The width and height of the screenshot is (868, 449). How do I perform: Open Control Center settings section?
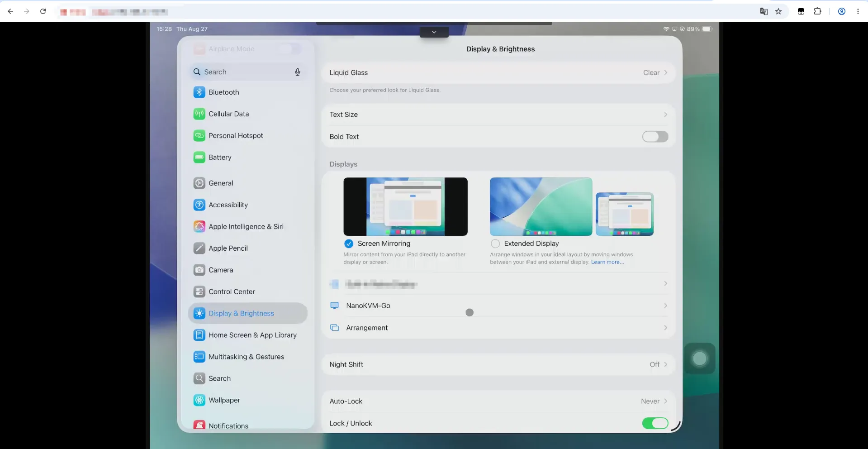click(248, 292)
